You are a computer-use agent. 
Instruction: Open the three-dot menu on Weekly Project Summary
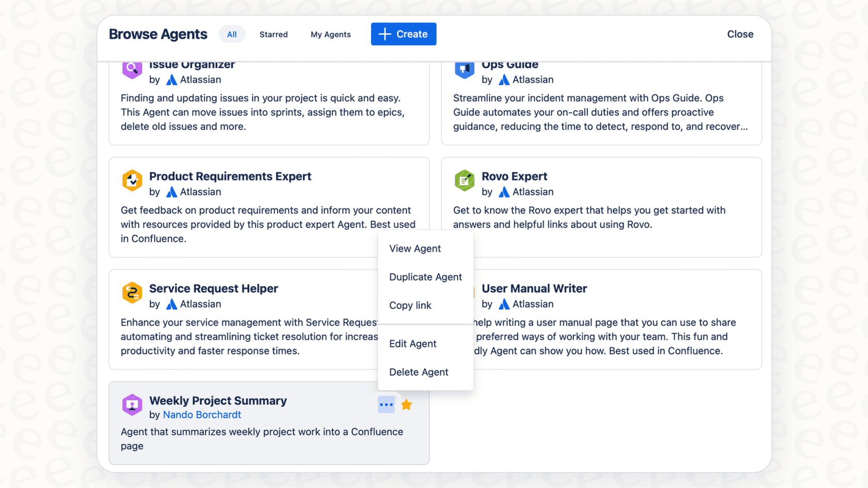pyautogui.click(x=386, y=404)
